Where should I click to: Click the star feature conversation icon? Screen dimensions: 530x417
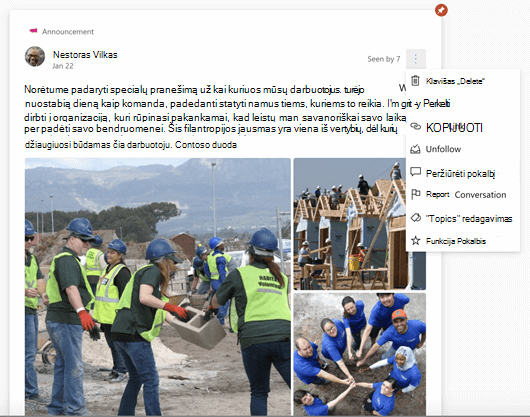pyautogui.click(x=415, y=241)
